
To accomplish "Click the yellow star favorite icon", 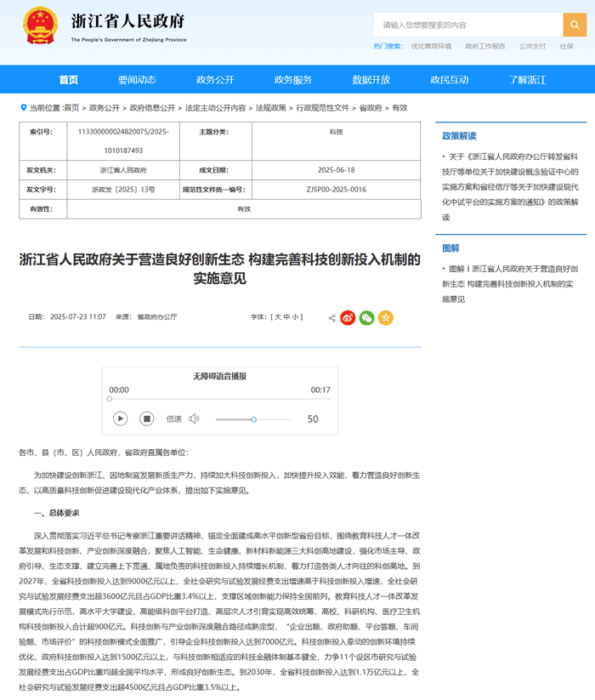I will coord(386,317).
